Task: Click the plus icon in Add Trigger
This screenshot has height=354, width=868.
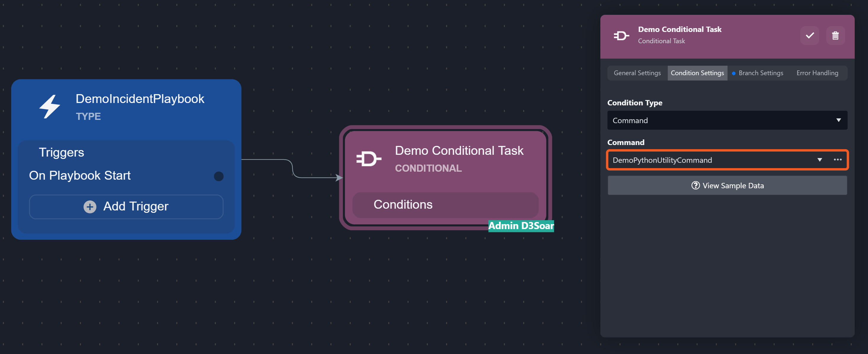Action: (90, 206)
